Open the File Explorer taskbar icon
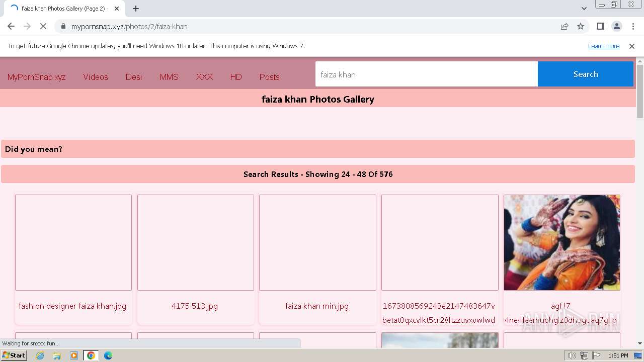 [x=57, y=355]
